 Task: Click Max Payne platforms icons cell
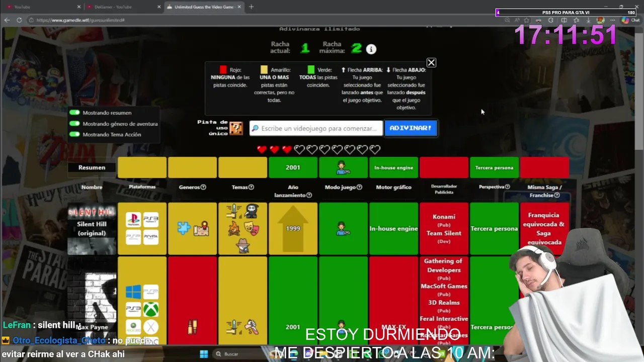click(142, 301)
